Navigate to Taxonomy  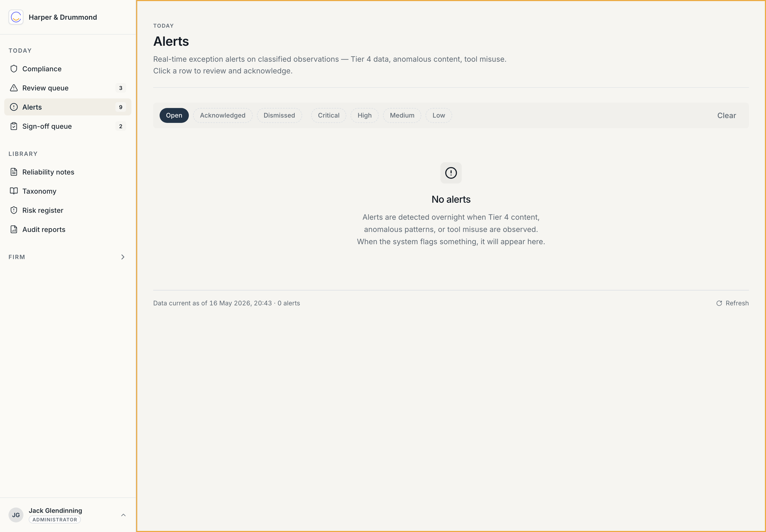[68, 191]
